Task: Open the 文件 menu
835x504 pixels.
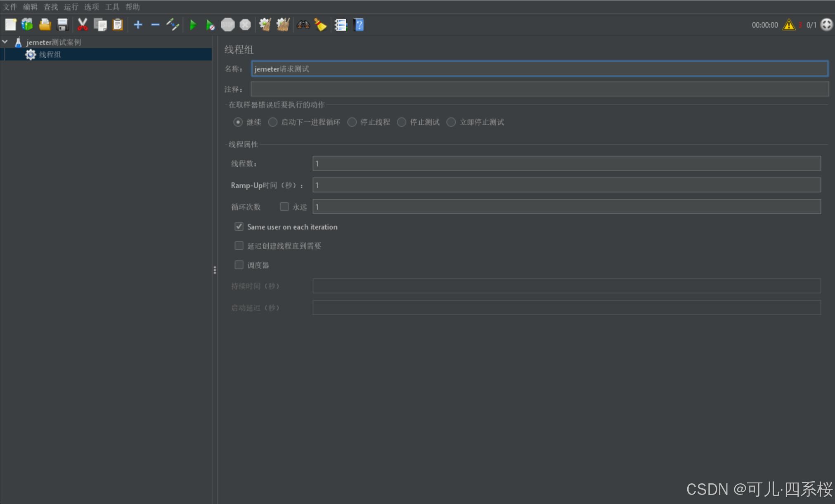Action: (10, 7)
